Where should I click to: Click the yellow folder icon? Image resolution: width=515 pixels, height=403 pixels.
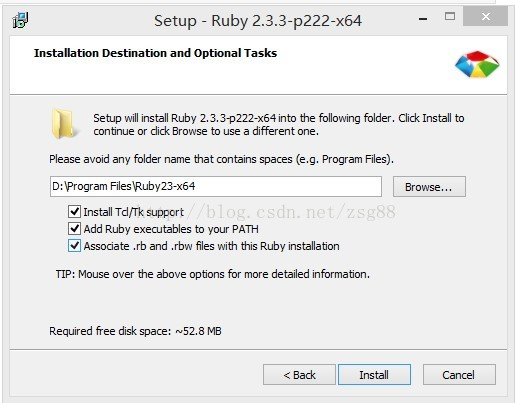point(63,123)
